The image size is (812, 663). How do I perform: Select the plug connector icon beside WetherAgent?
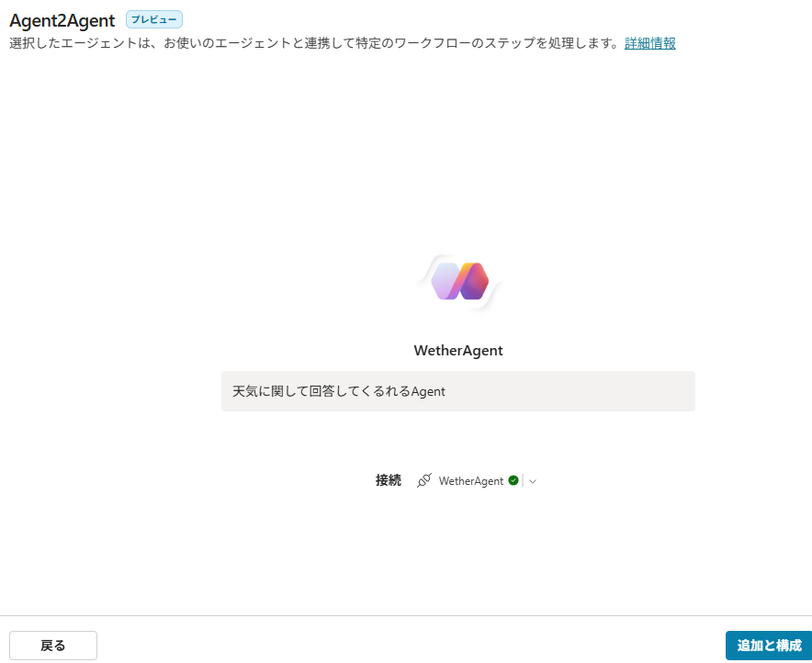(423, 480)
